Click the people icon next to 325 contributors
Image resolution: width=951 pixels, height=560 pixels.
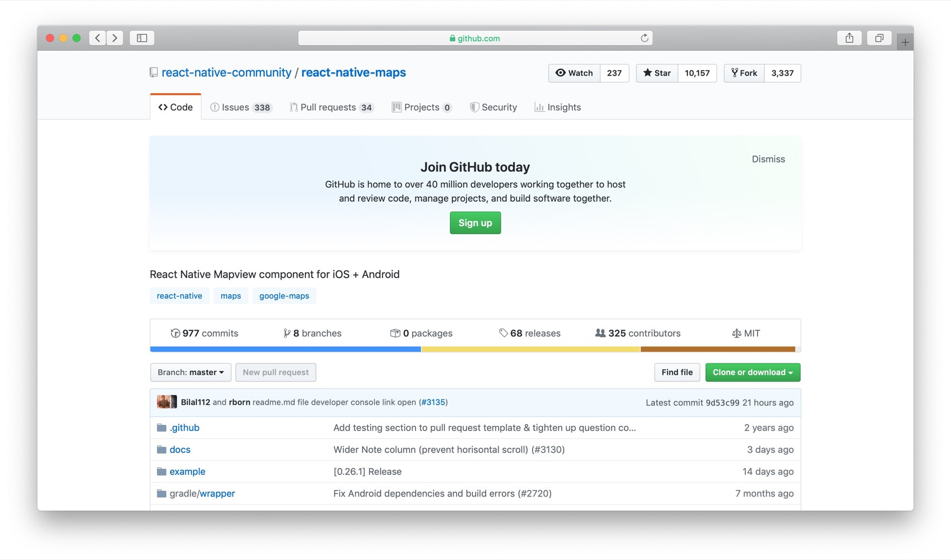[600, 333]
